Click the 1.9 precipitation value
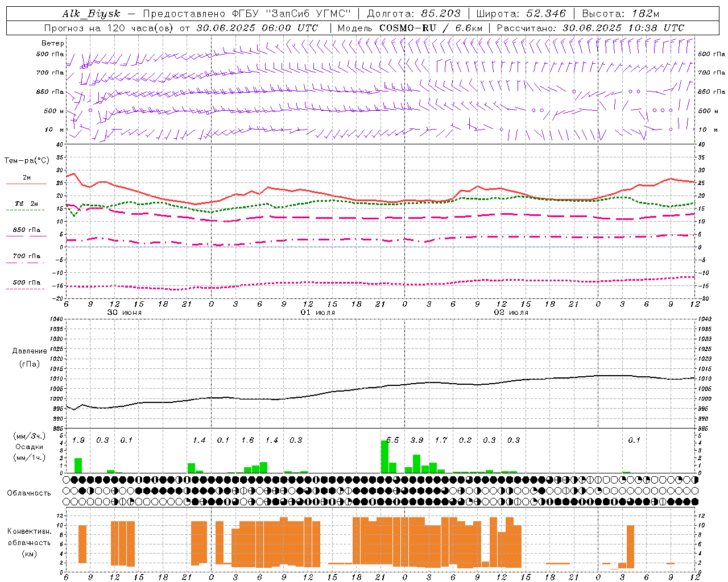This screenshot has width=728, height=582. click(x=78, y=440)
